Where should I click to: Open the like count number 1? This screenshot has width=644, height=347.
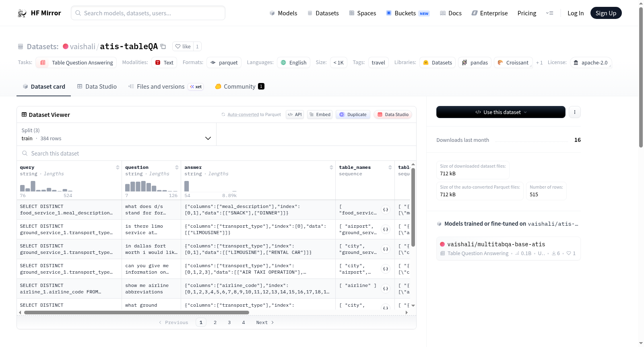pos(197,46)
